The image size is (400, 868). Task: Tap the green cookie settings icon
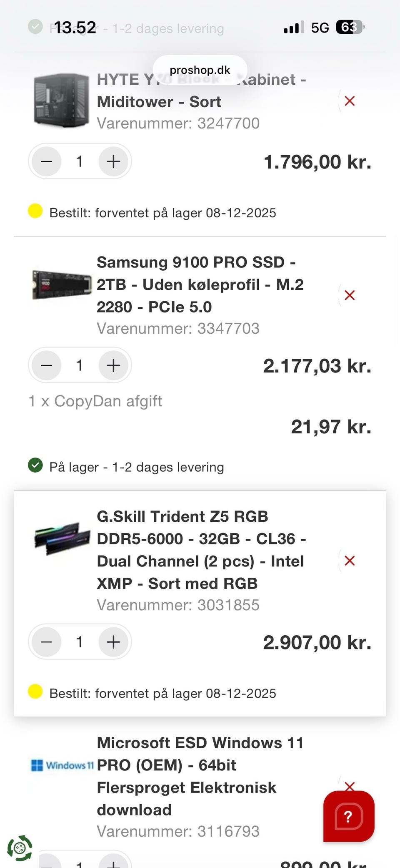tap(20, 848)
